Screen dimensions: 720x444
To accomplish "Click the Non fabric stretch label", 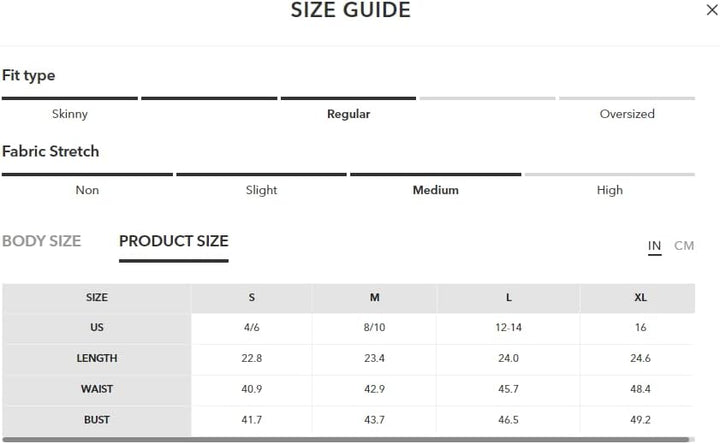I will tap(87, 190).
